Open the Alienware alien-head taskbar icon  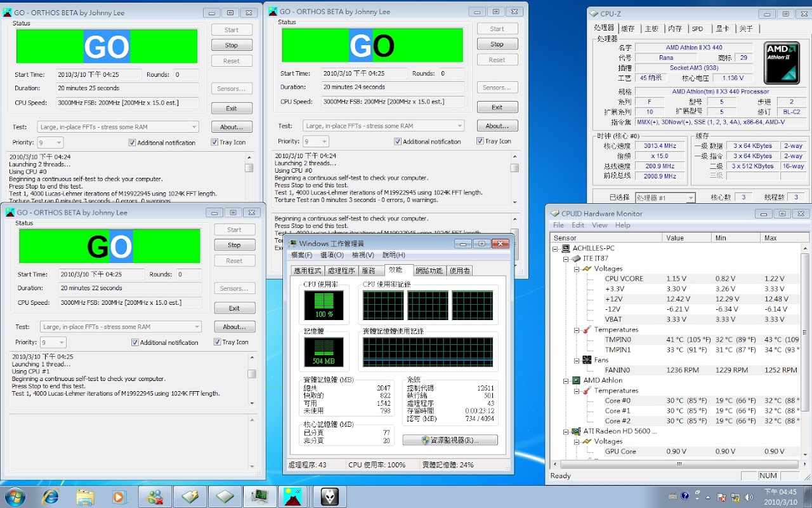coord(329,496)
